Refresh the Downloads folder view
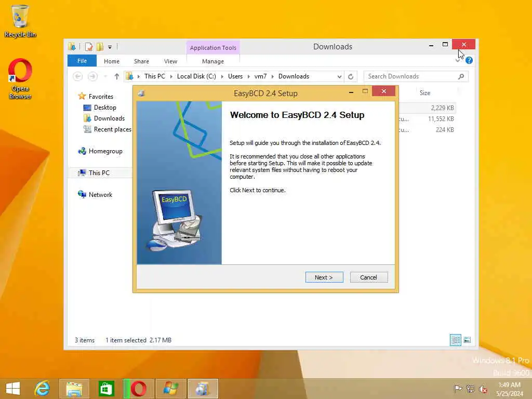The width and height of the screenshot is (532, 399). [x=351, y=76]
